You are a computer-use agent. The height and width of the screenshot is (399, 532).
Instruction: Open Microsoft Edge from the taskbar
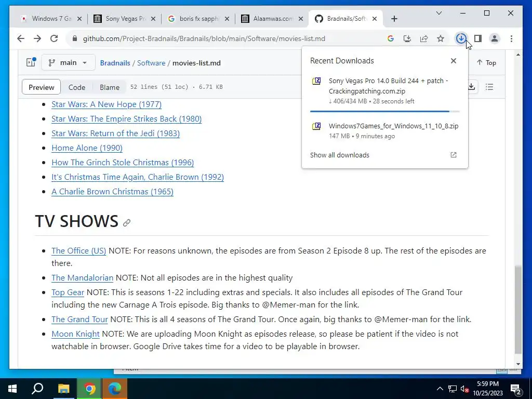(x=115, y=389)
